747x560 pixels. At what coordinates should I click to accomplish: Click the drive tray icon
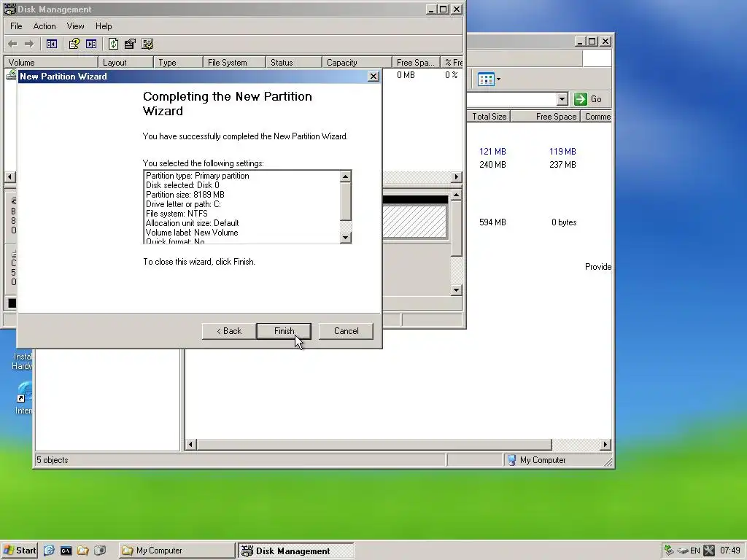pos(682,551)
